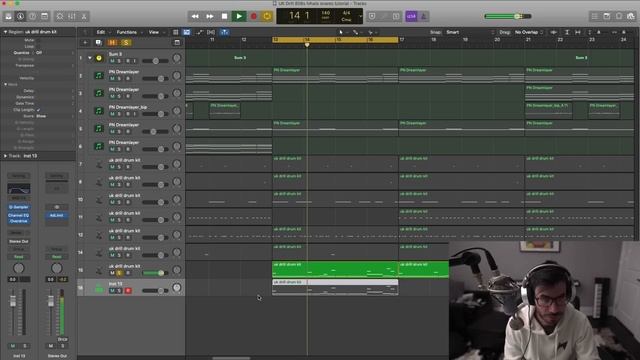Collapse the Sum 3 track stack triangle
This screenshot has width=640, height=360.
pyautogui.click(x=90, y=58)
